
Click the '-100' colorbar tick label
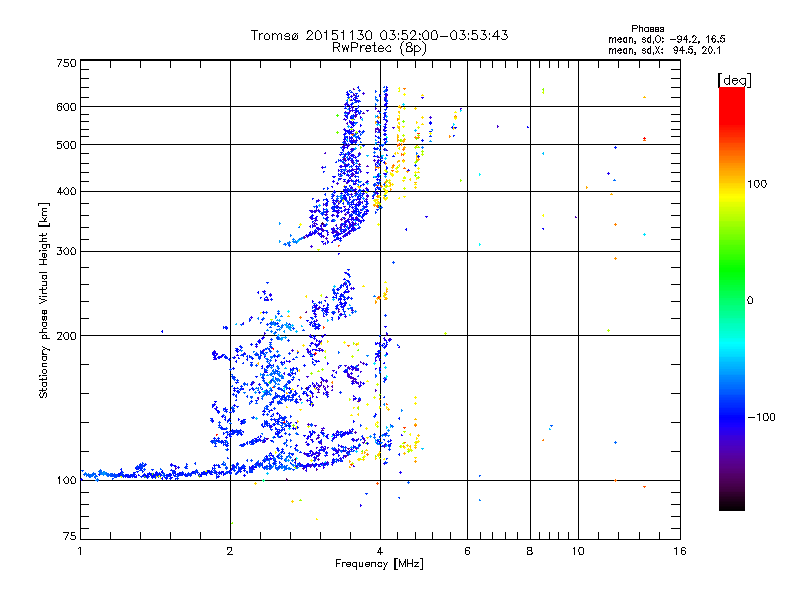point(761,417)
